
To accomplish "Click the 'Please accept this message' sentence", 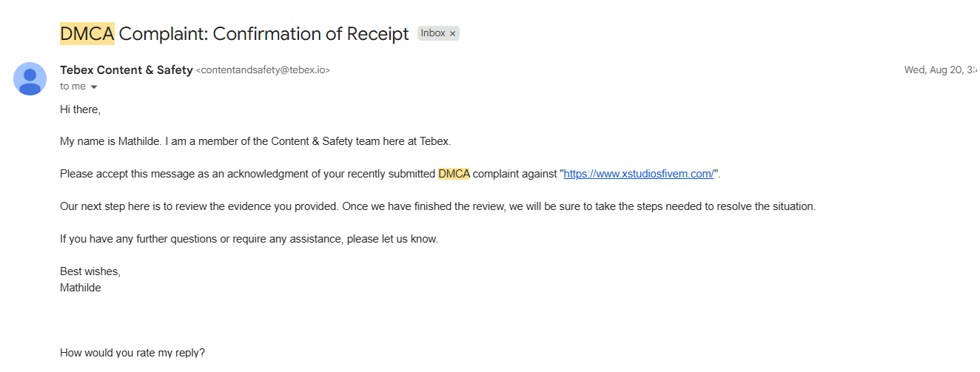I will (x=390, y=175).
